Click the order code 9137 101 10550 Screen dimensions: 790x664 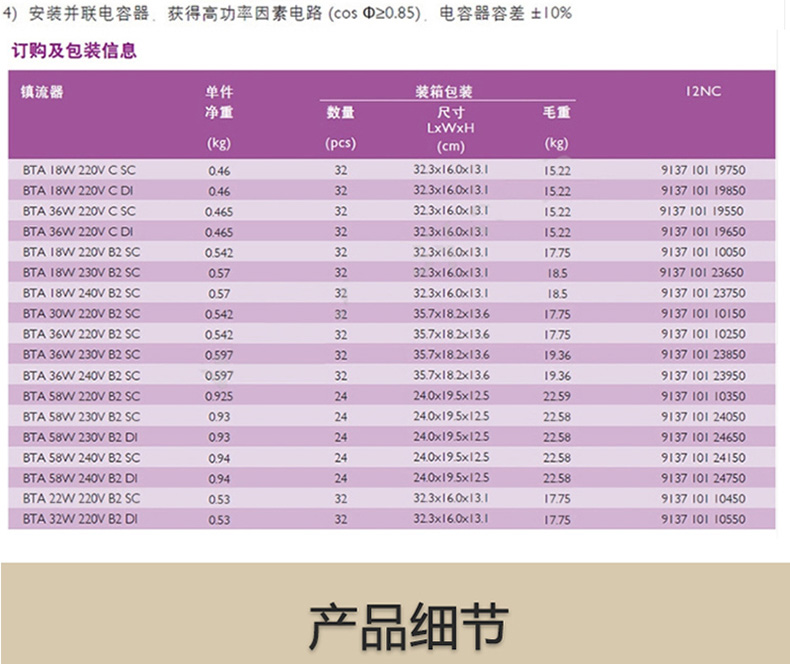703,519
